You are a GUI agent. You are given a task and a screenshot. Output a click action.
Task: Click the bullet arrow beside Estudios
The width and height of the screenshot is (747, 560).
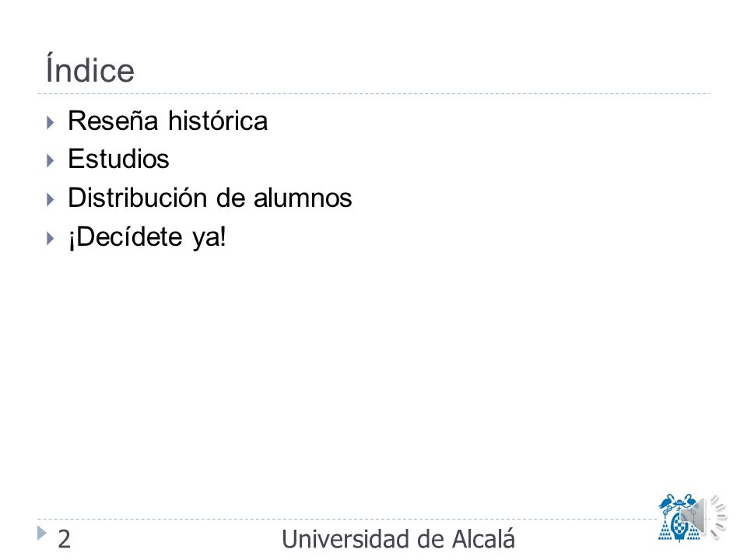point(51,160)
